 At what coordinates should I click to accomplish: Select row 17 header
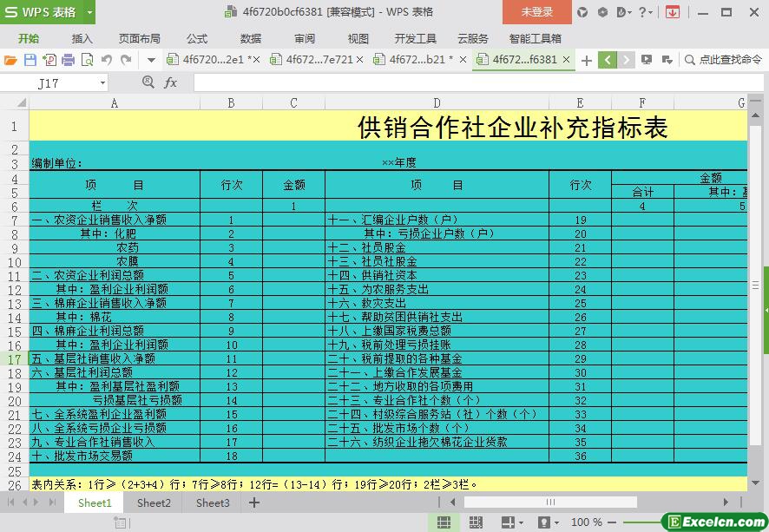(14, 359)
